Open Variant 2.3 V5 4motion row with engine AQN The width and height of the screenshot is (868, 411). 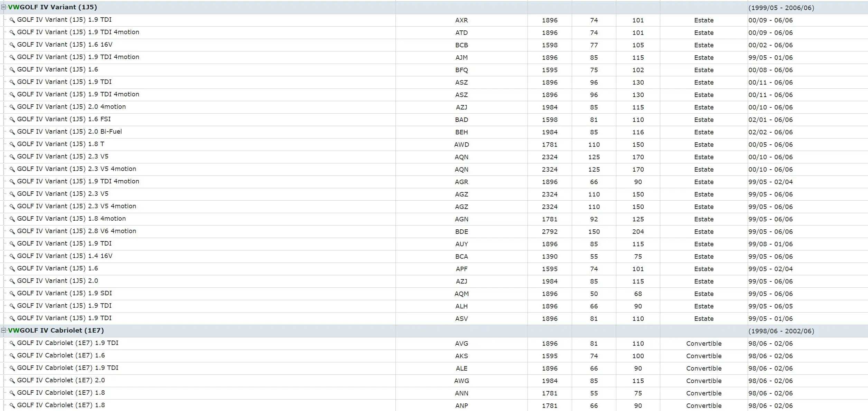[77, 169]
